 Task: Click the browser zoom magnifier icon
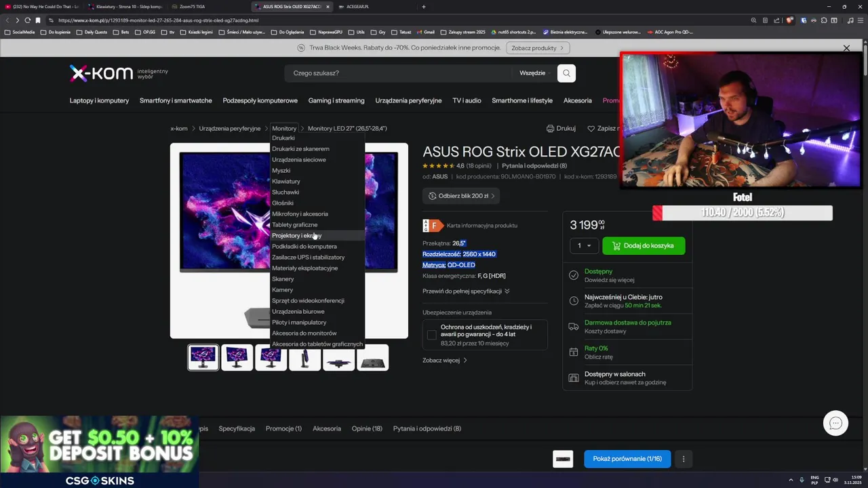coord(754,20)
